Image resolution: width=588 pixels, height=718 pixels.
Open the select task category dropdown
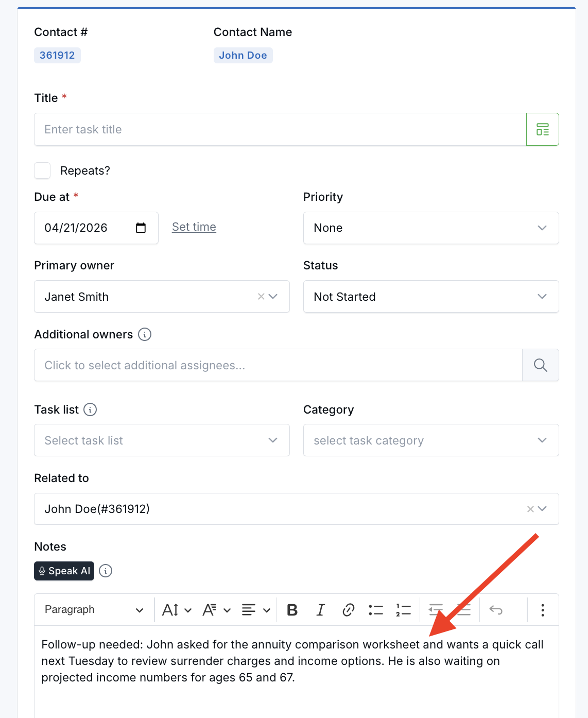pos(542,440)
